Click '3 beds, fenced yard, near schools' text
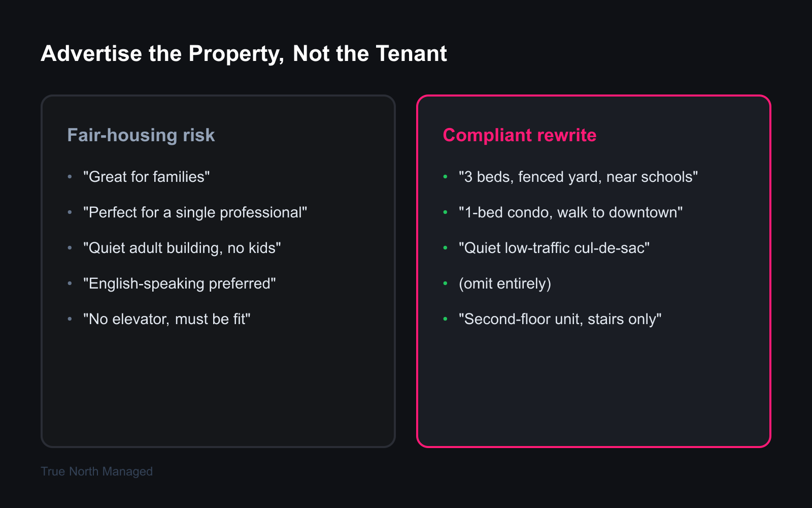The width and height of the screenshot is (812, 508). coord(579,177)
